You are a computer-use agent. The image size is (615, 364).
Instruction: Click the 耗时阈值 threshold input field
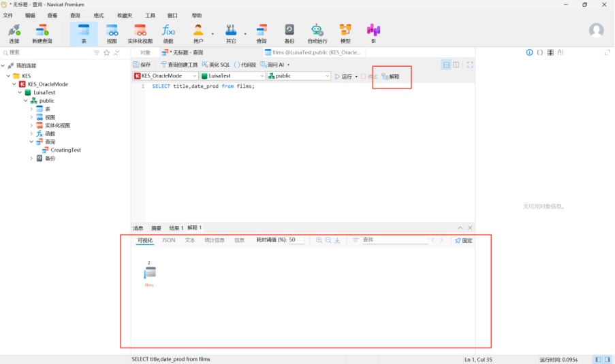[296, 240]
